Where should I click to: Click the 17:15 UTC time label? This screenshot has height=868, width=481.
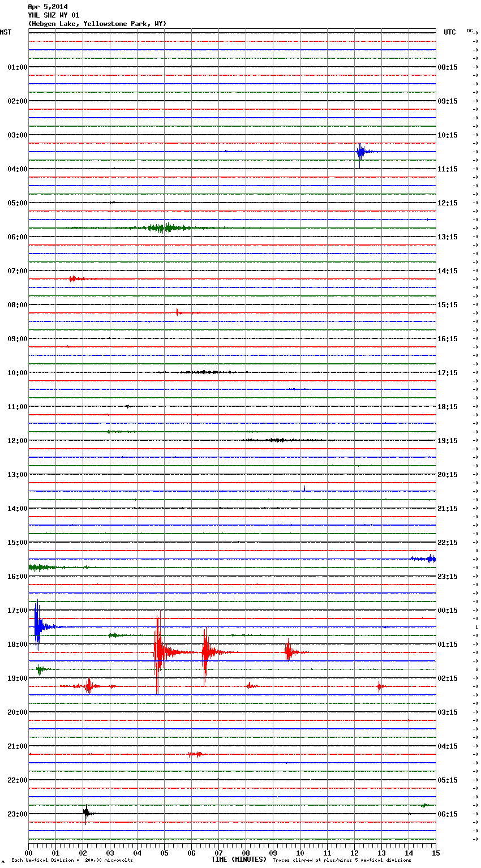[448, 373]
